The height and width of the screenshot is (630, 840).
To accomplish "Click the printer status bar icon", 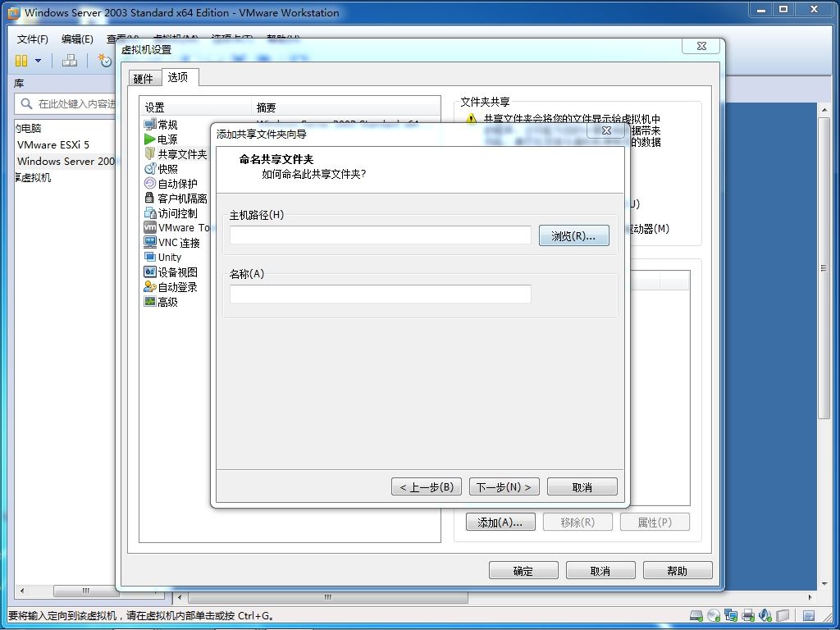I will tap(748, 615).
